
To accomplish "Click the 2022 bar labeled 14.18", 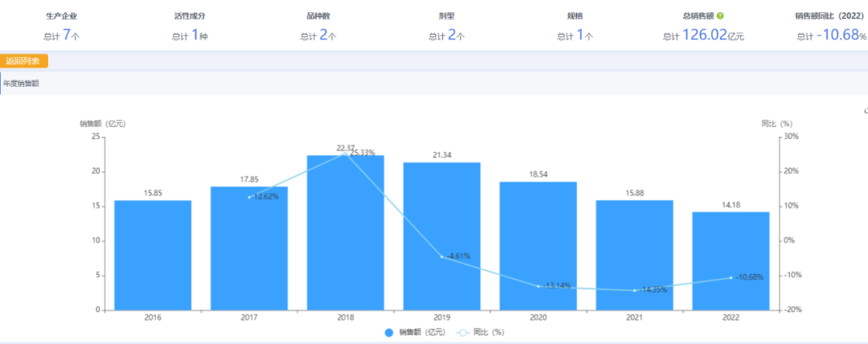I will click(x=731, y=261).
